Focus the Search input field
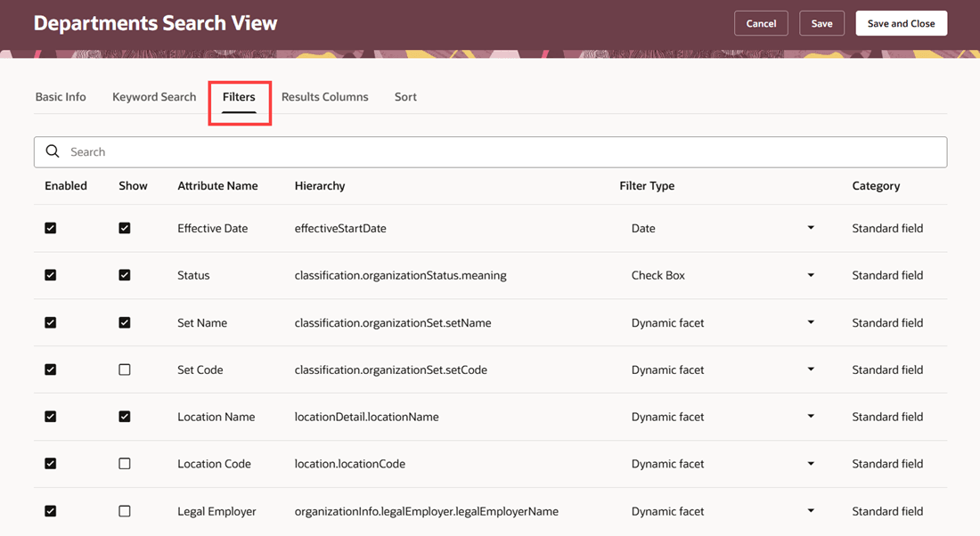The width and height of the screenshot is (980, 536). pos(491,151)
